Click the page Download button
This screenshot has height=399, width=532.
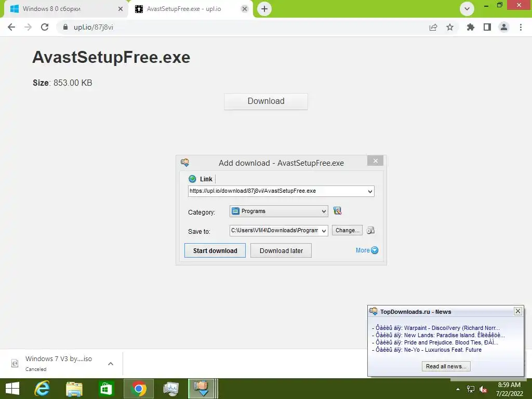[266, 101]
